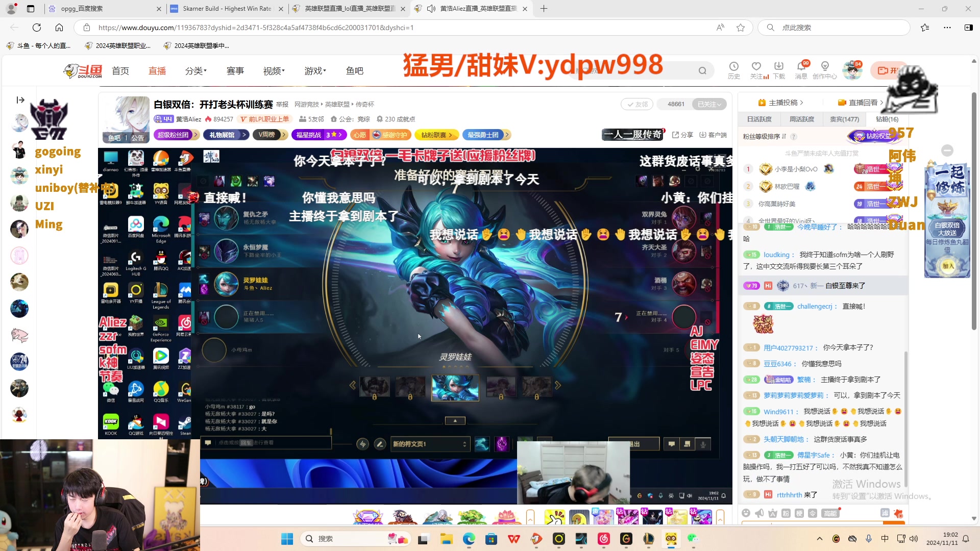Switch to the 贵宾(1477) tab
Viewport: 980px width, 551px height.
click(844, 119)
